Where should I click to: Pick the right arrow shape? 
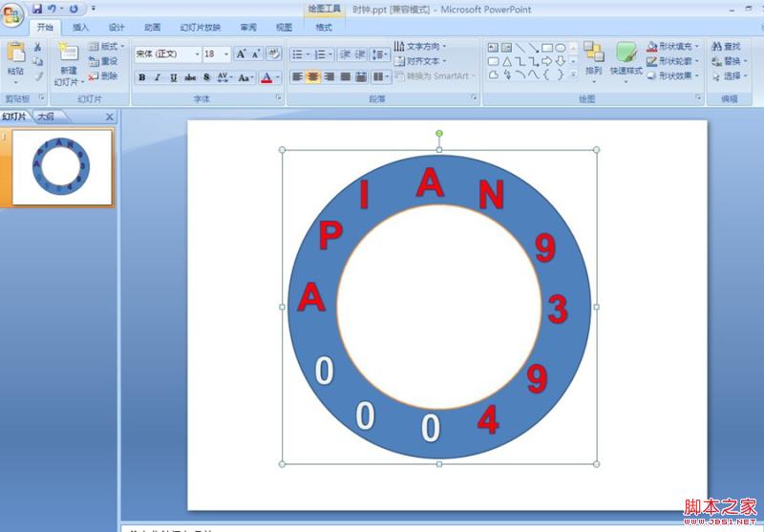click(x=547, y=61)
